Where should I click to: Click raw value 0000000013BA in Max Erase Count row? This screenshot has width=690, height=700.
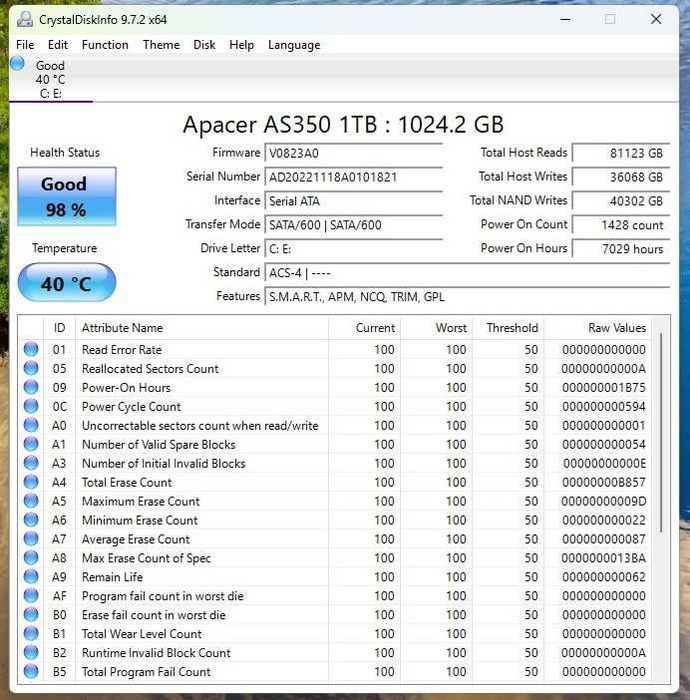tap(603, 558)
